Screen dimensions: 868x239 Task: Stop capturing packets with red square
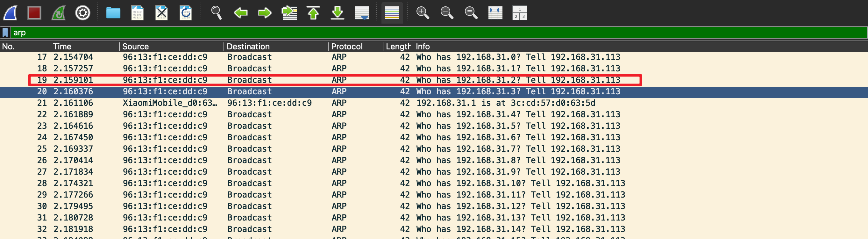[34, 13]
